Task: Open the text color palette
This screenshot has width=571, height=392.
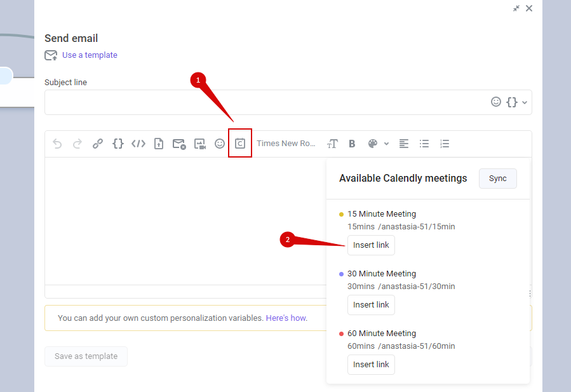Action: [x=373, y=144]
